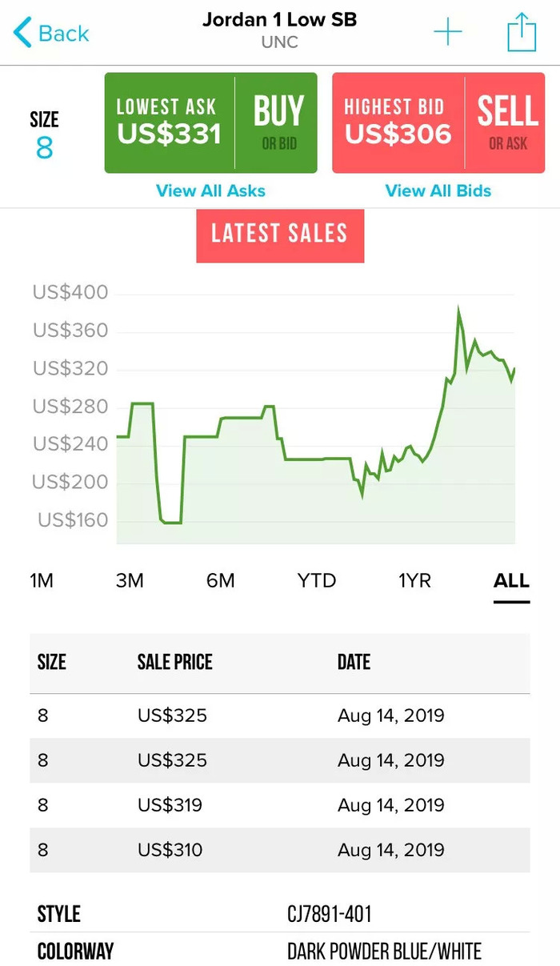The image size is (560, 966).
Task: Open View All Bids link
Action: click(438, 190)
